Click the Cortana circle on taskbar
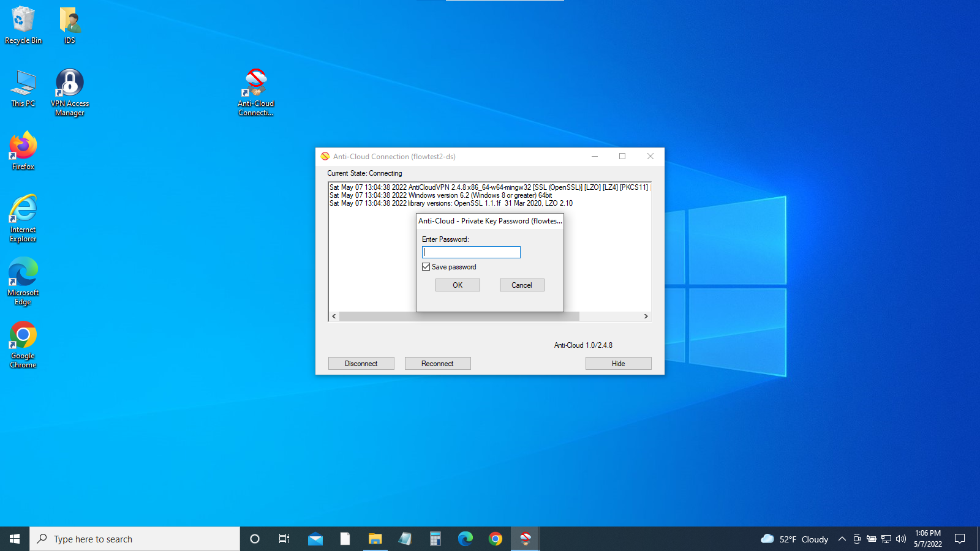The width and height of the screenshot is (980, 551). coord(255,539)
